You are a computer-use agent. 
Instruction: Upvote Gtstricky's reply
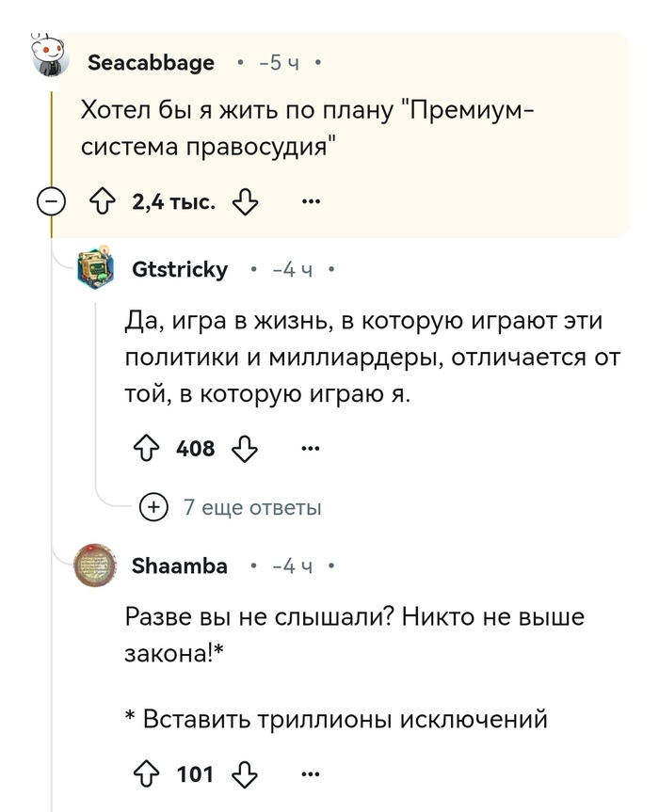point(146,449)
